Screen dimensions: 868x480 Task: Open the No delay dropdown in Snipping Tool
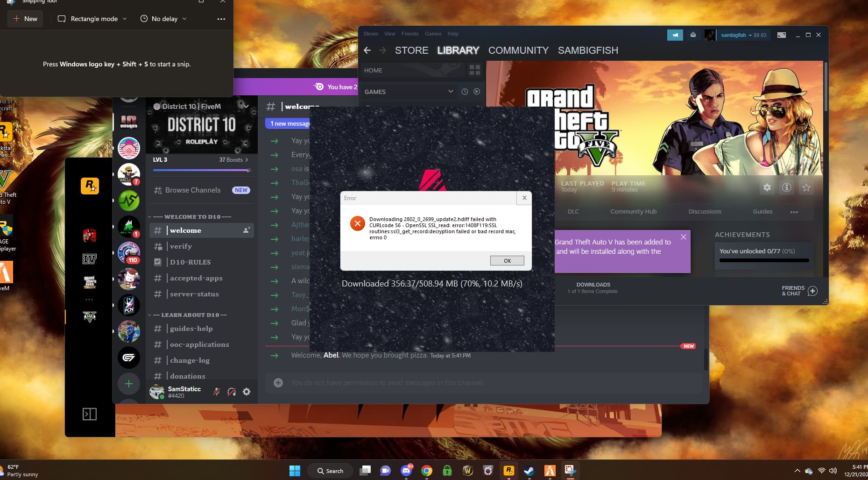pyautogui.click(x=163, y=19)
